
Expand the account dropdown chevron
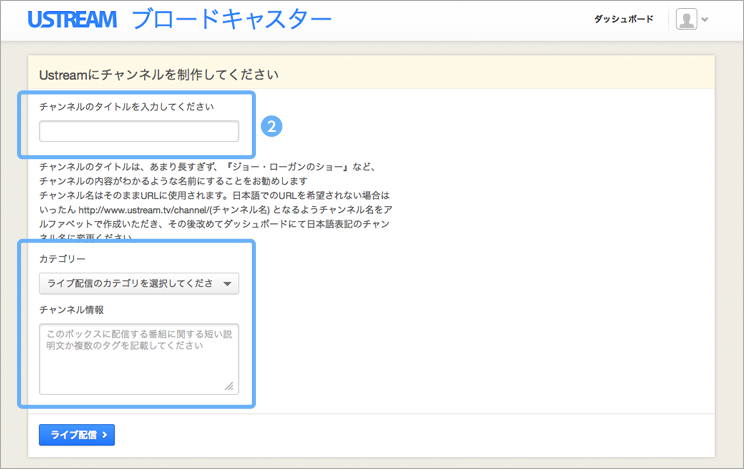point(705,20)
